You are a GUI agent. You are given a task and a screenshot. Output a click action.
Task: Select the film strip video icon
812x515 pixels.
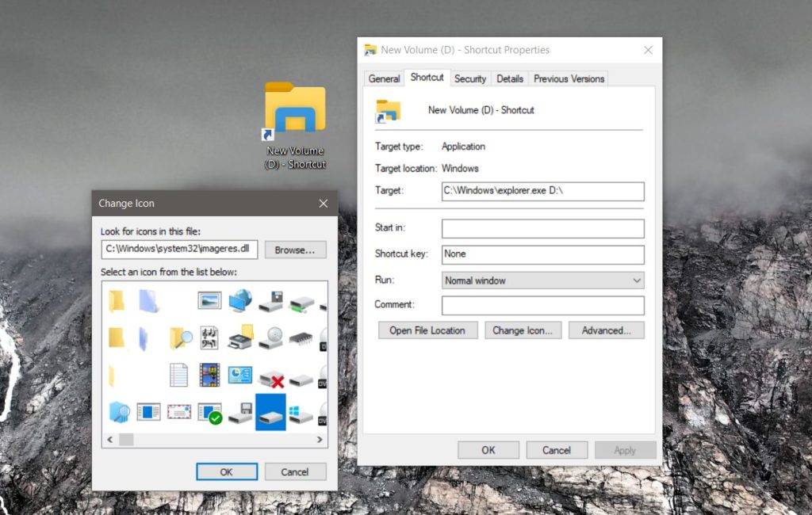pos(209,376)
